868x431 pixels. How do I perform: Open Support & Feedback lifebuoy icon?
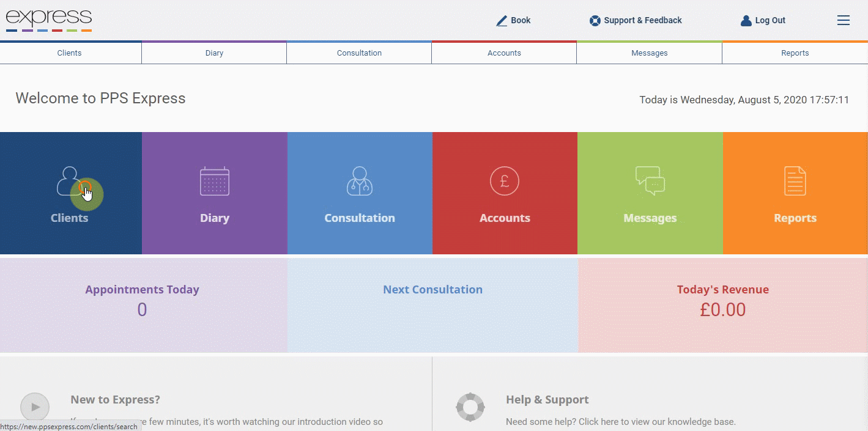[x=595, y=21]
